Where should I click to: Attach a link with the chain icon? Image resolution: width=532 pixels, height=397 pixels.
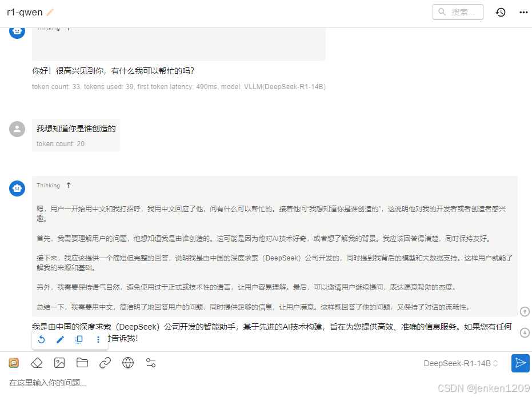[105, 363]
